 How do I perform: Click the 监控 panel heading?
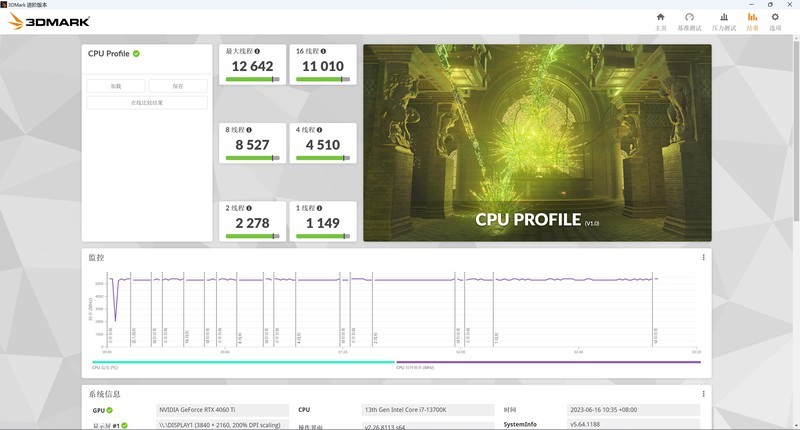(x=96, y=258)
